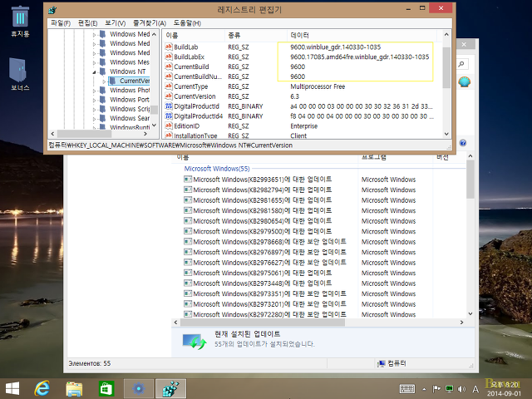The image size is (532, 399).
Task: Click the KB2993651 update item icon
Action: pyautogui.click(x=188, y=180)
